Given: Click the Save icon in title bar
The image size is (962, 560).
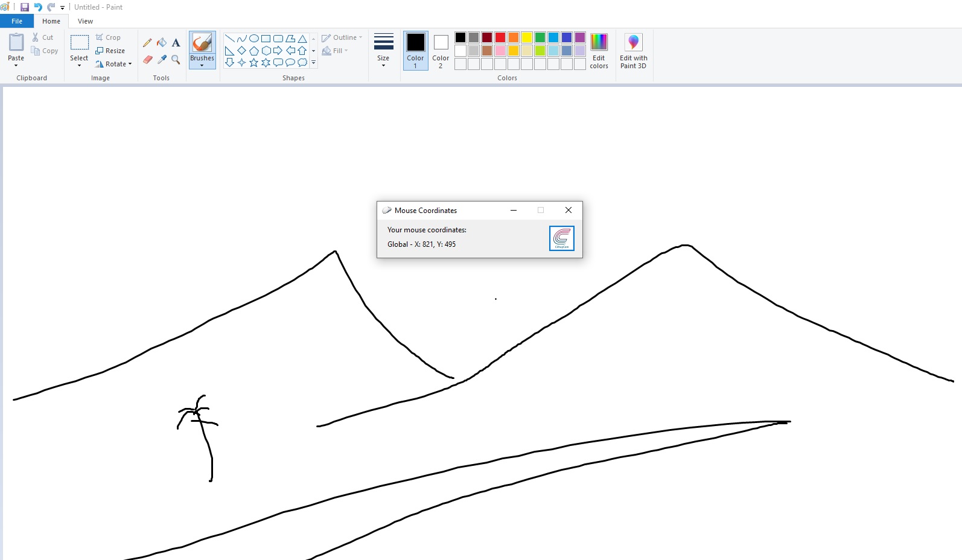Looking at the screenshot, I should (x=25, y=7).
